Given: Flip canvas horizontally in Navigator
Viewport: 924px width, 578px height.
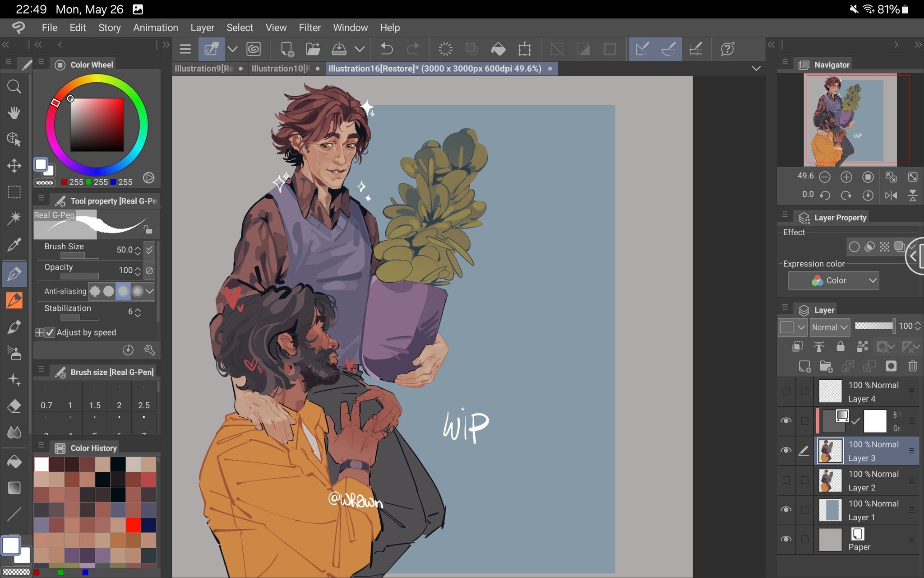Looking at the screenshot, I should [891, 195].
